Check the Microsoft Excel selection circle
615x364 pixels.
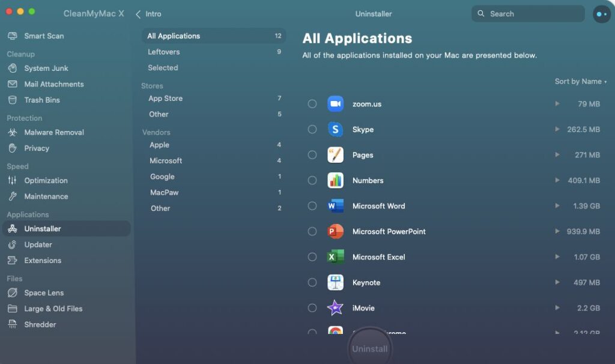click(x=312, y=256)
